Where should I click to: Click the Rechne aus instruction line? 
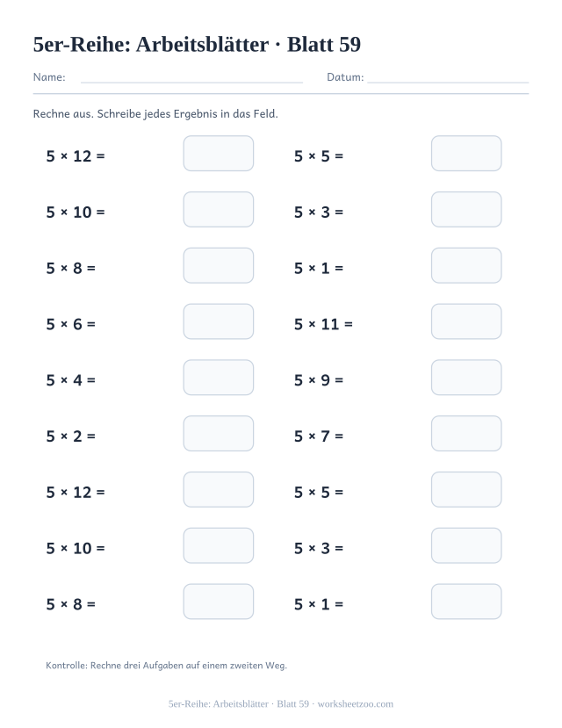pos(155,114)
